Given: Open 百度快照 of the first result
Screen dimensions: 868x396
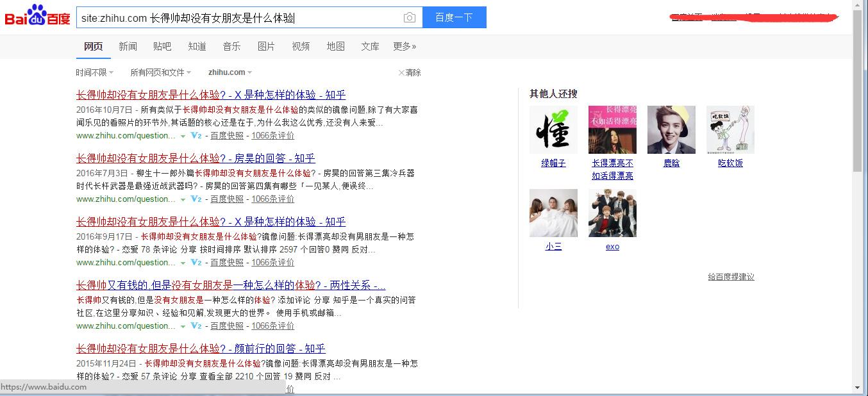Looking at the screenshot, I should pyautogui.click(x=227, y=136).
